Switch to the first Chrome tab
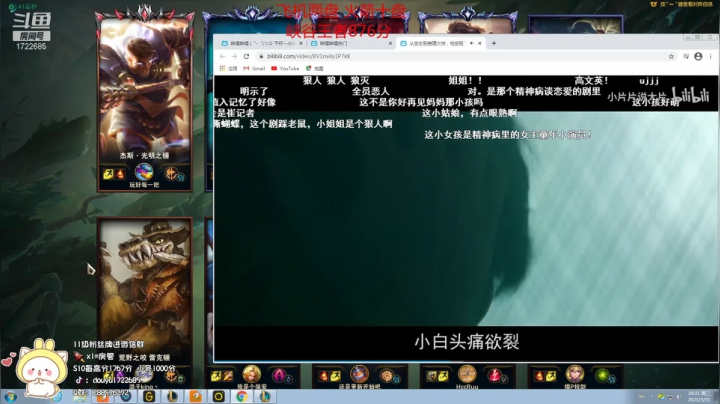This screenshot has width=720, height=404. (x=261, y=43)
